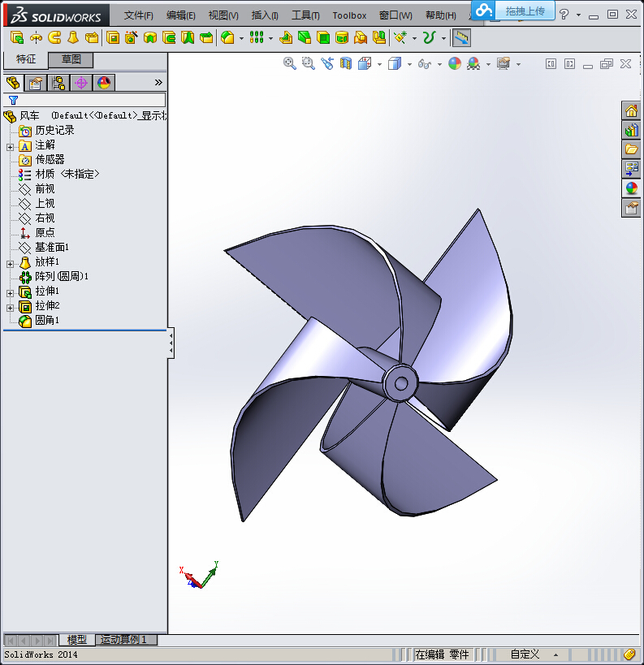644x665 pixels.
Task: Switch to the 草图 tab
Action: coord(71,59)
